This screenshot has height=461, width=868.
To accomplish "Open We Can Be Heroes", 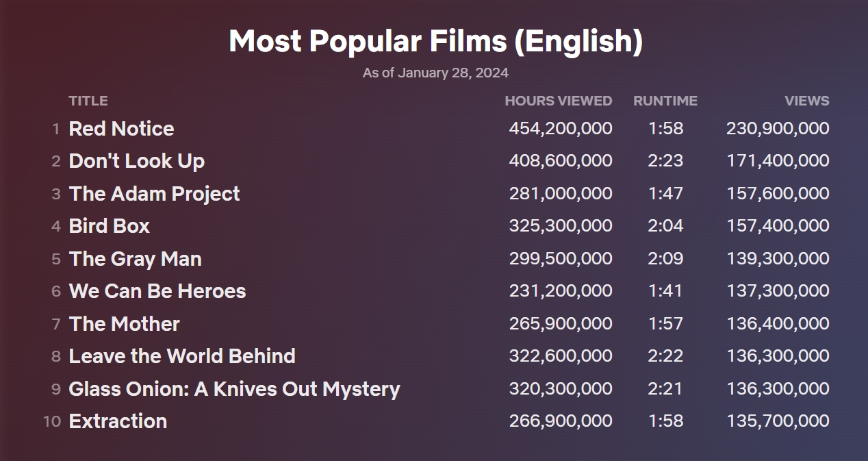I will pos(157,291).
